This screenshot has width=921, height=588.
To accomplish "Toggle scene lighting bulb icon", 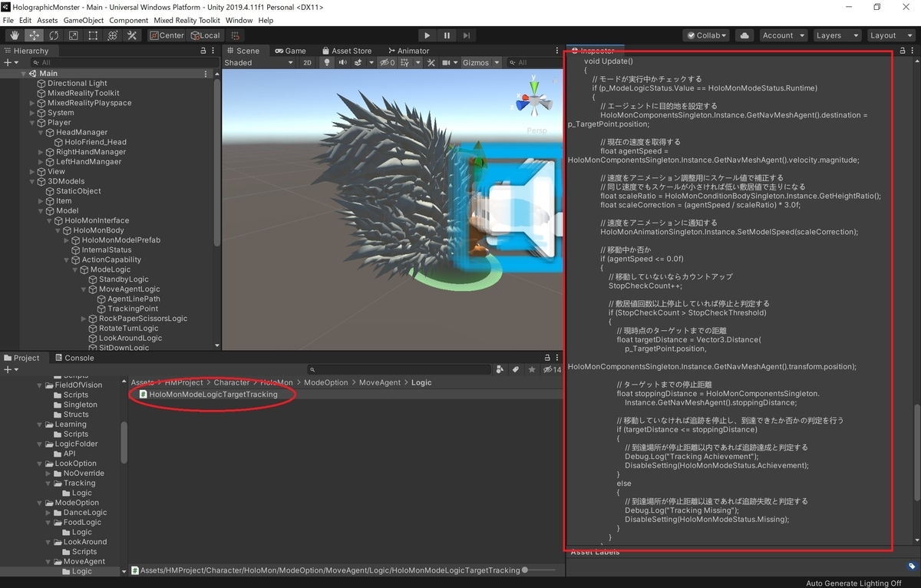I will click(326, 63).
